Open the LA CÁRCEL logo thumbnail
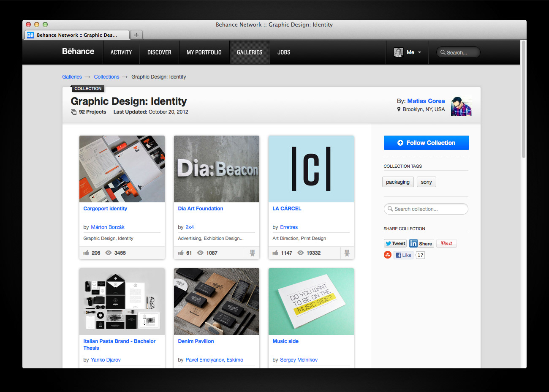The width and height of the screenshot is (549, 392). pyautogui.click(x=311, y=169)
